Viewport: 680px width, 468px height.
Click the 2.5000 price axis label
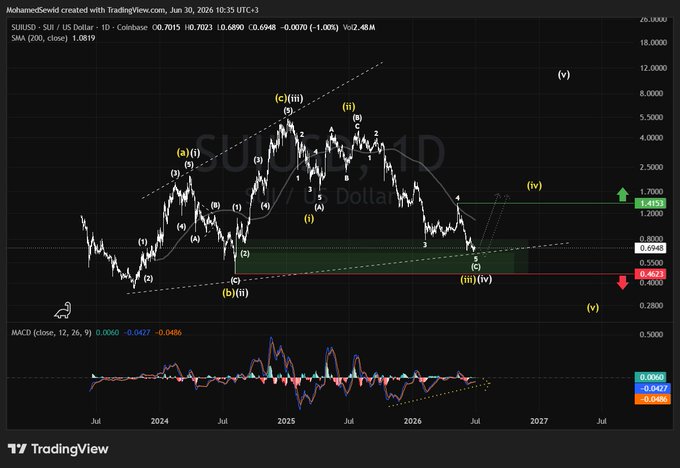click(651, 167)
